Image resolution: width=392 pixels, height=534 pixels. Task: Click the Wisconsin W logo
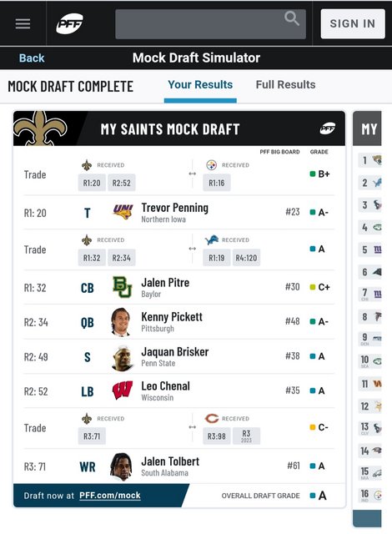pos(122,390)
